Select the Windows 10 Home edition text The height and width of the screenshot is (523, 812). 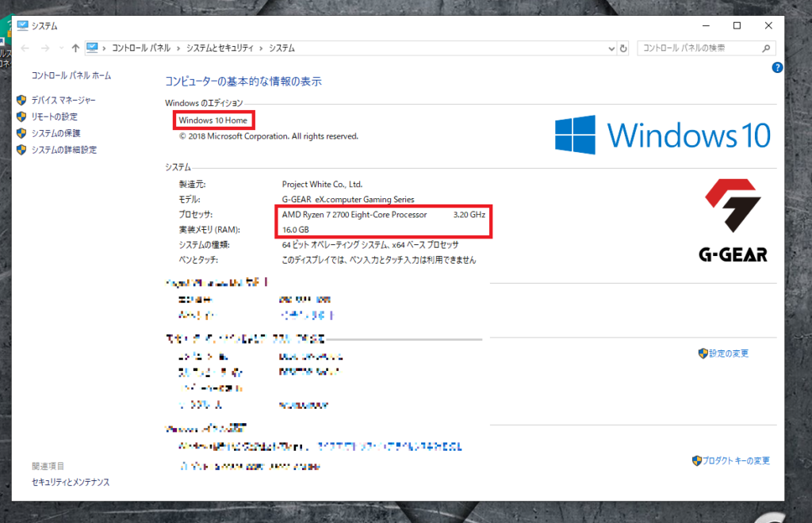[x=213, y=120]
